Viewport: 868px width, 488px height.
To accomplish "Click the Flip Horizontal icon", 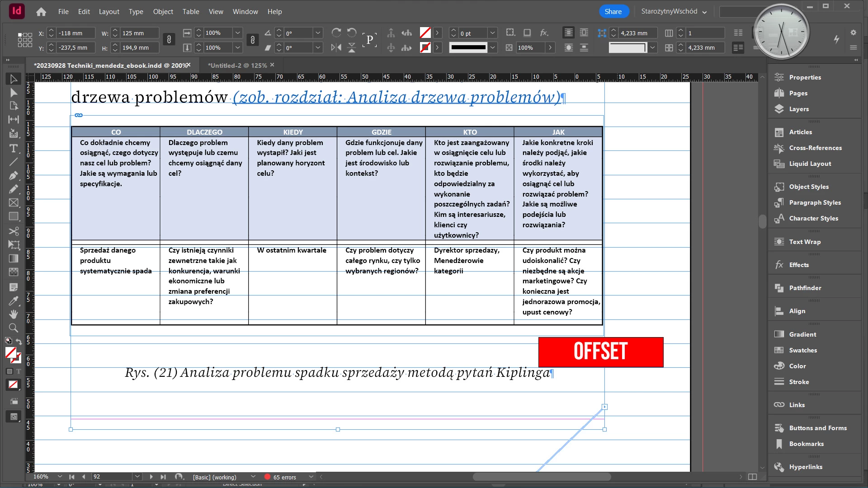I will [336, 47].
